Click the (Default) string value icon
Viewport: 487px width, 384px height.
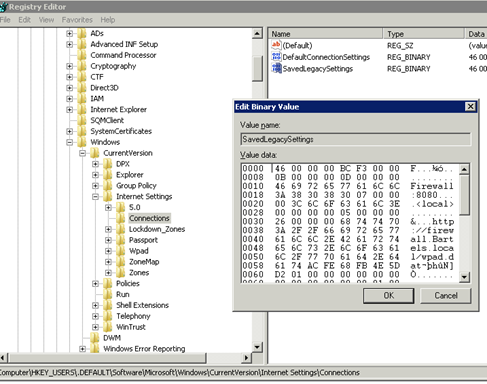point(276,45)
